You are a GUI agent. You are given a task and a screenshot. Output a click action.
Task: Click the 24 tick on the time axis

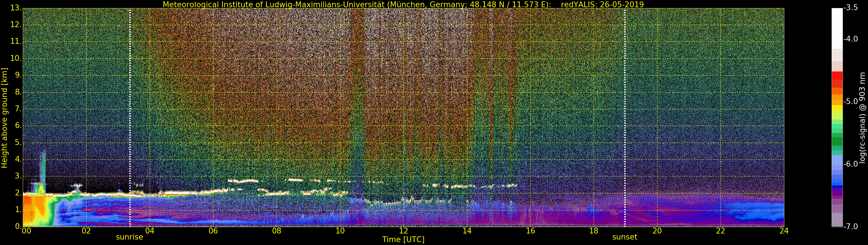(x=784, y=231)
